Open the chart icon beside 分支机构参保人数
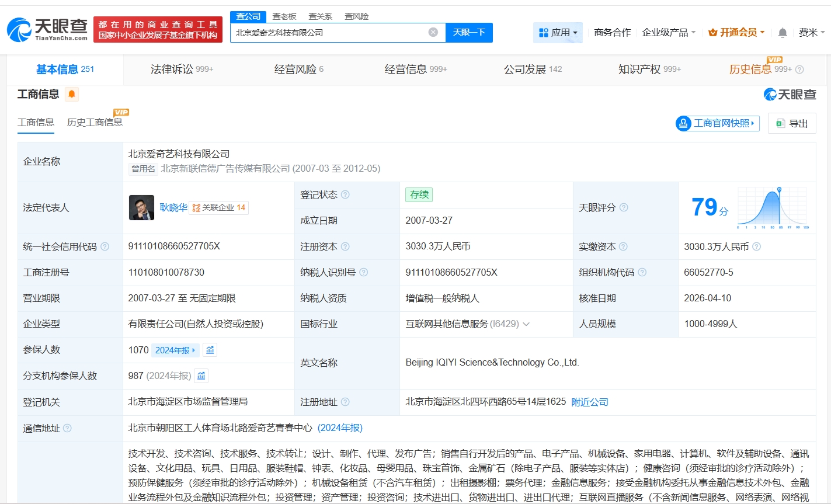This screenshot has width=831, height=504. (201, 376)
